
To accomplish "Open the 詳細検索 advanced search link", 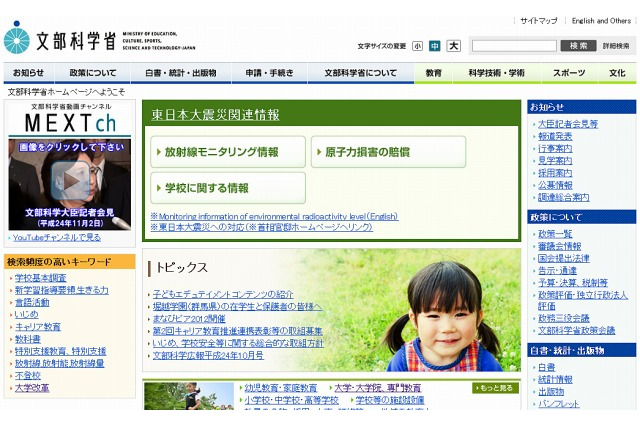I will click(x=616, y=46).
